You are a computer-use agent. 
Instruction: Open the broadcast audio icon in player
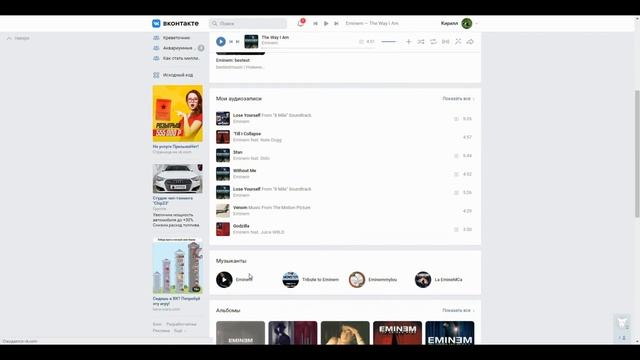pos(446,42)
